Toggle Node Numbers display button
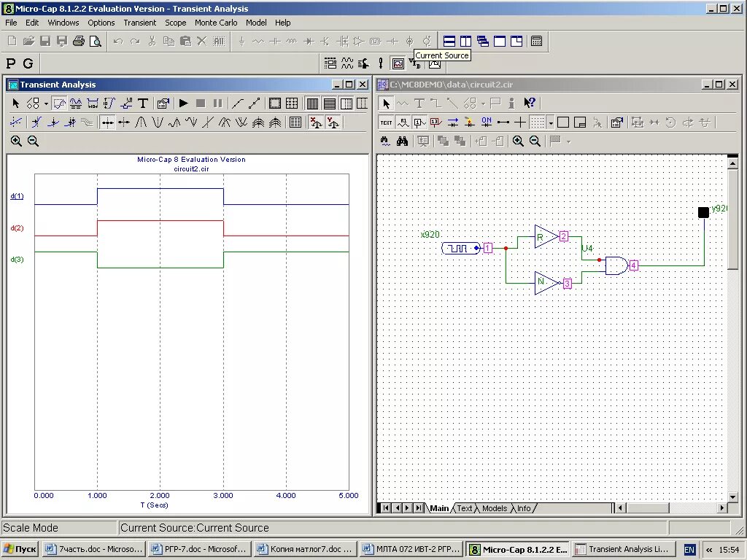The width and height of the screenshot is (747, 560). click(419, 122)
